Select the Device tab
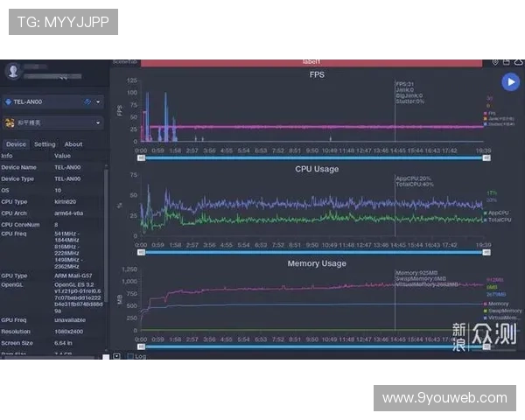Viewport: 525px width, 420px height. pyautogui.click(x=16, y=144)
